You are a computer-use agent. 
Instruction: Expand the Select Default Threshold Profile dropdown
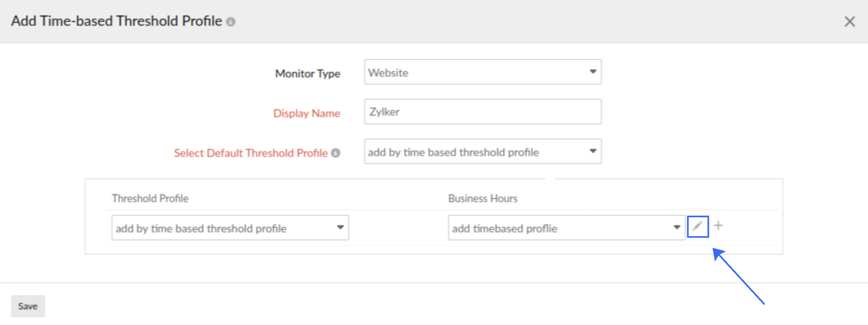[482, 151]
